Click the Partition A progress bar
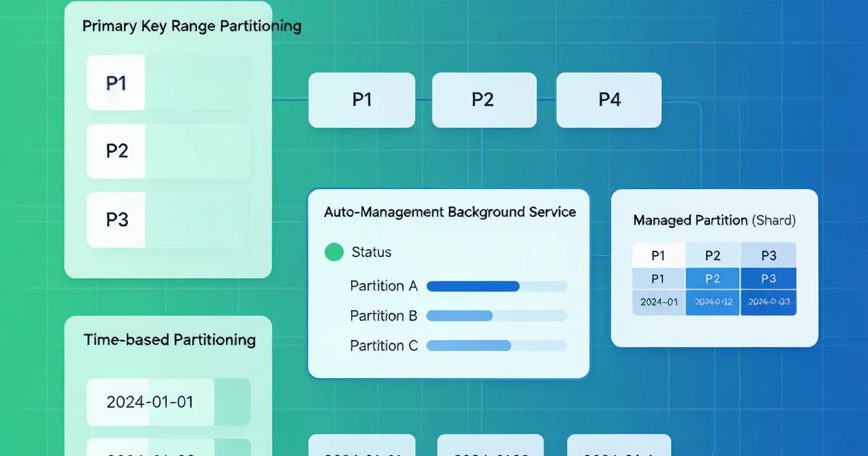868x456 pixels. pyautogui.click(x=497, y=286)
